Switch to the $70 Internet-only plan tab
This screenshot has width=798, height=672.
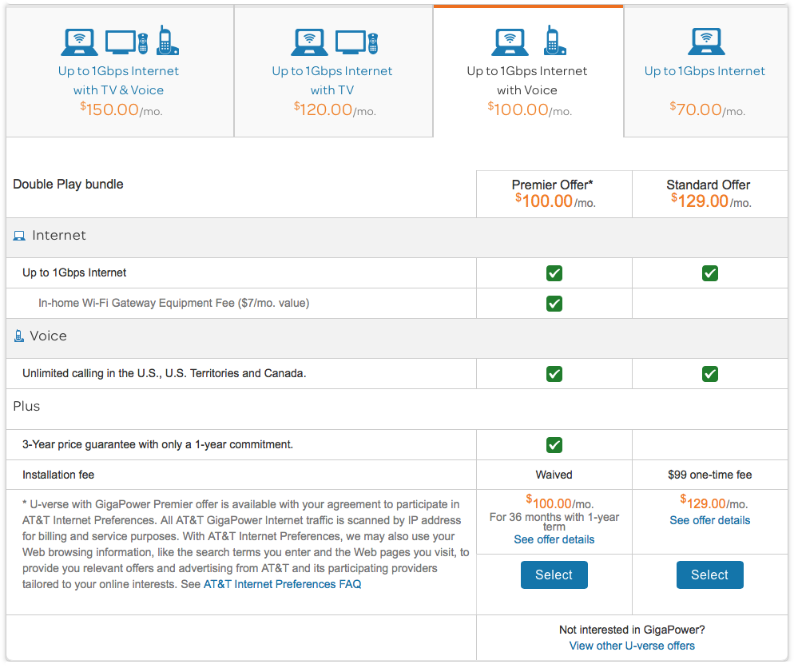point(705,72)
